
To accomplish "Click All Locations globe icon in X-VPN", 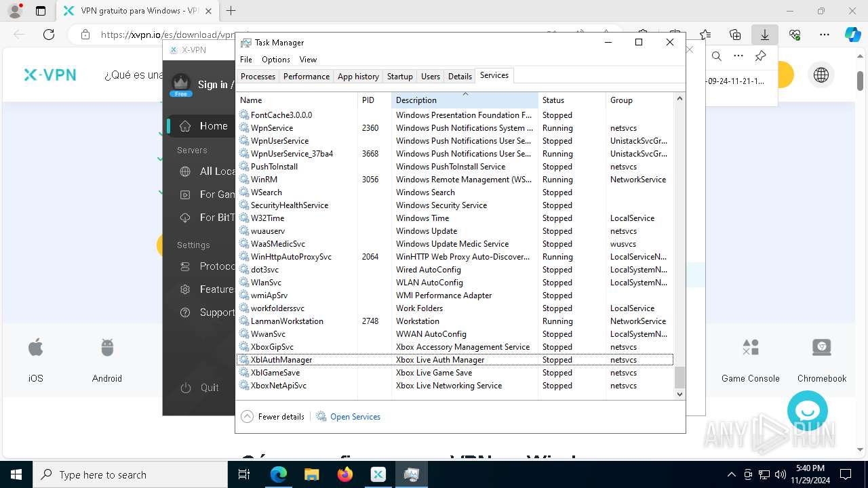I will coord(185,171).
